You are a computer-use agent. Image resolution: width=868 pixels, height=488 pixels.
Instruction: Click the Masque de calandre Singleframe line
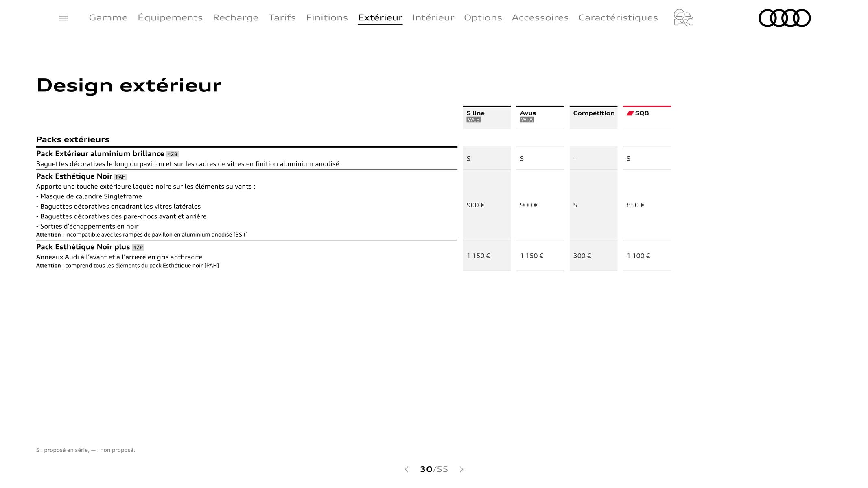pyautogui.click(x=89, y=196)
